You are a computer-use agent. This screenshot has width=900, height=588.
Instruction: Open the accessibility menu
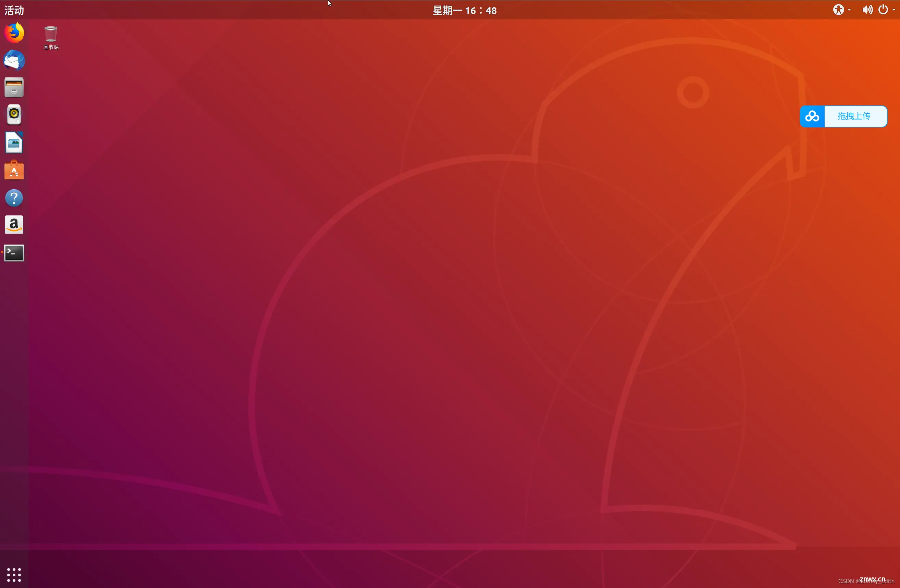coord(841,10)
